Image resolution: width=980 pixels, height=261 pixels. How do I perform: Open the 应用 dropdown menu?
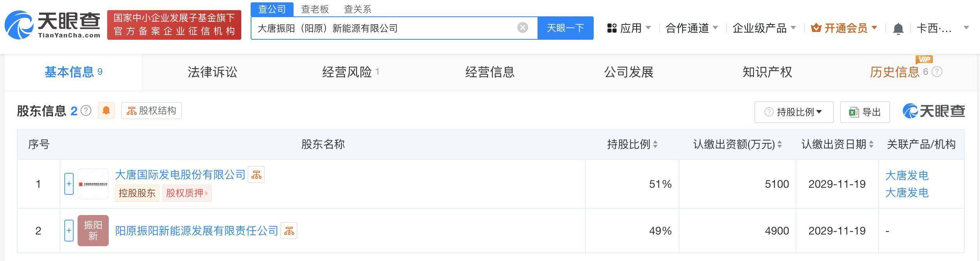click(x=629, y=28)
